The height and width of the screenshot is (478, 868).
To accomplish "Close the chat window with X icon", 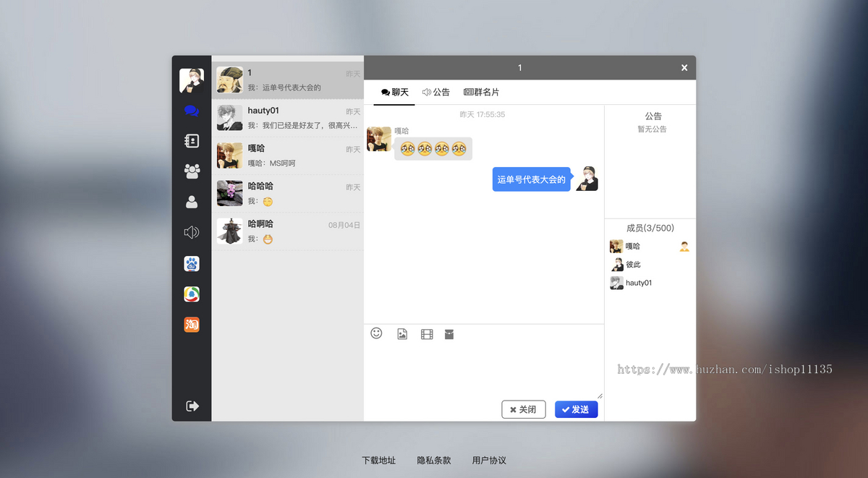I will 684,68.
